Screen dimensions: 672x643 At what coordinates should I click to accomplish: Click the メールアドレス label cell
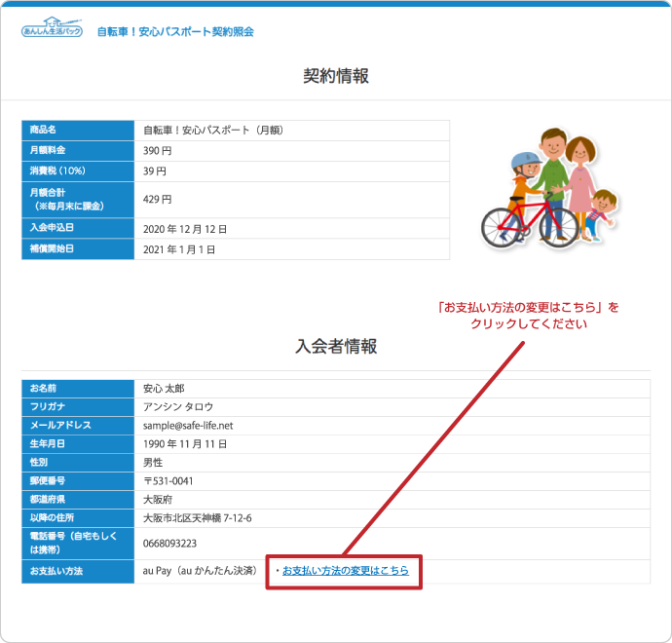pos(78,426)
